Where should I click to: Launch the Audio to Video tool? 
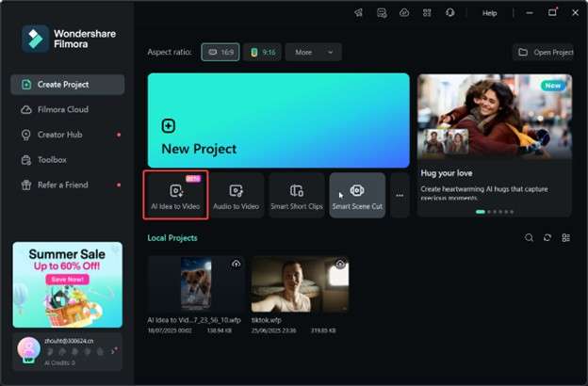pyautogui.click(x=236, y=195)
